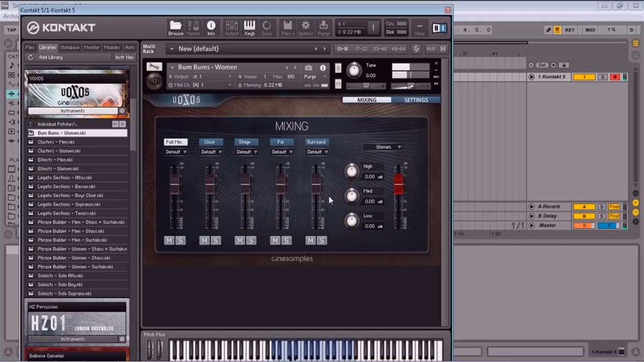Click the multi rack master editor icon

tap(416, 49)
